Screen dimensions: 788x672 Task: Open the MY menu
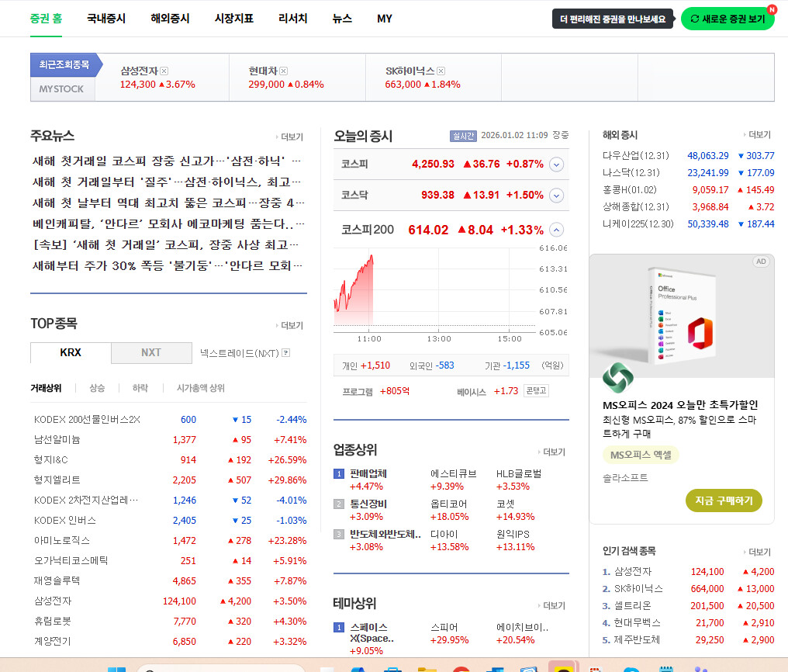click(x=385, y=19)
